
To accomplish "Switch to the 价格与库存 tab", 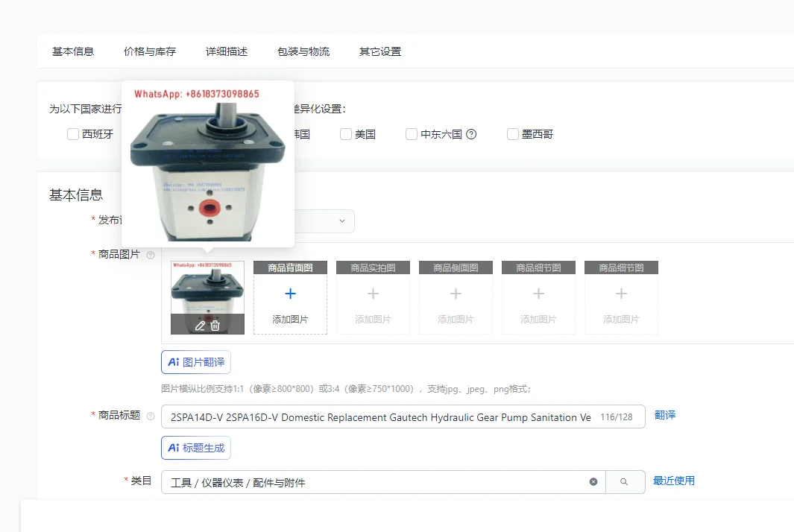I will pos(148,51).
